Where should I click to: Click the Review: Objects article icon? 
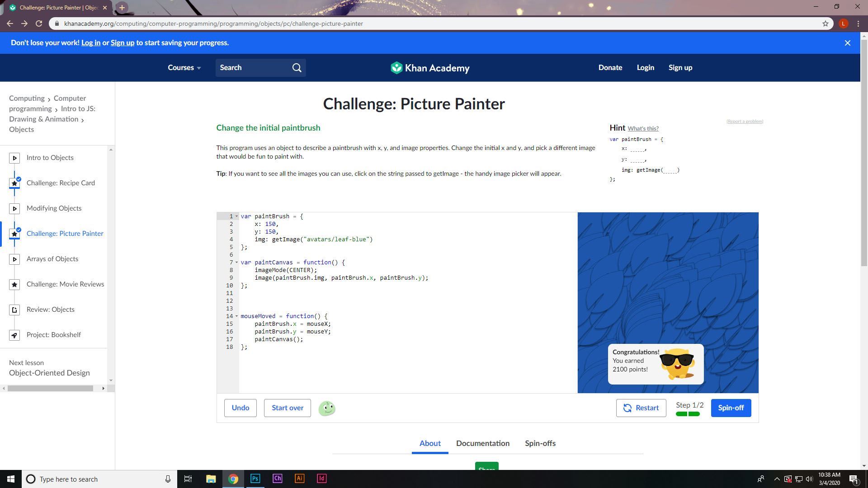tap(14, 310)
